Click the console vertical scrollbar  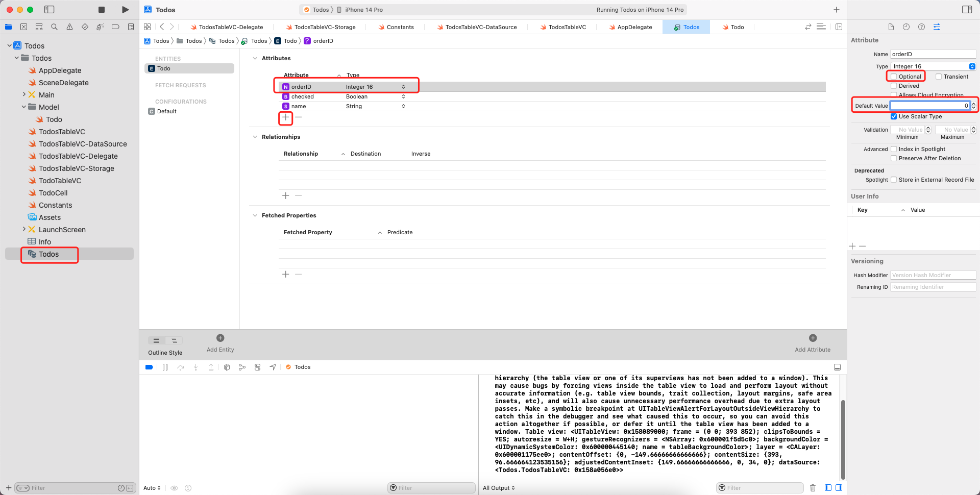[843, 439]
